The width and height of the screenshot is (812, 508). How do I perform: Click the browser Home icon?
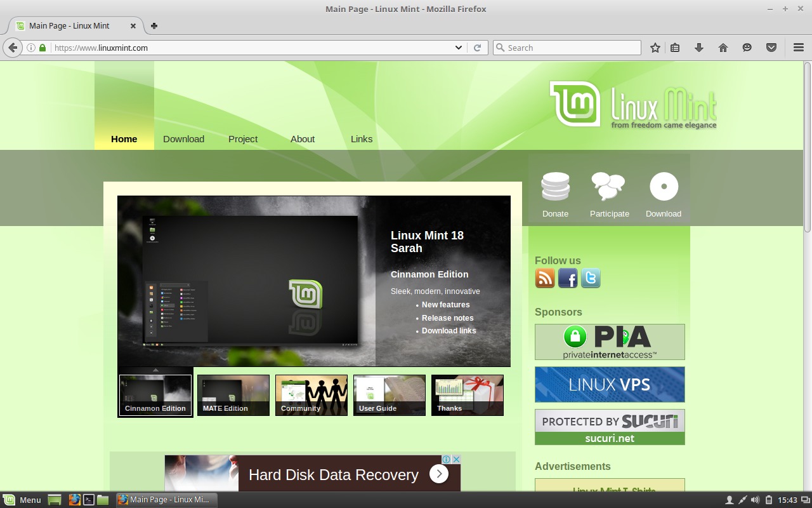coord(723,48)
